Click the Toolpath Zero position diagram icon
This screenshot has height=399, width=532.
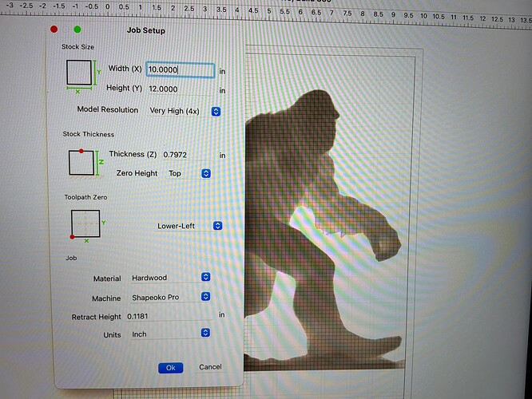(88, 225)
